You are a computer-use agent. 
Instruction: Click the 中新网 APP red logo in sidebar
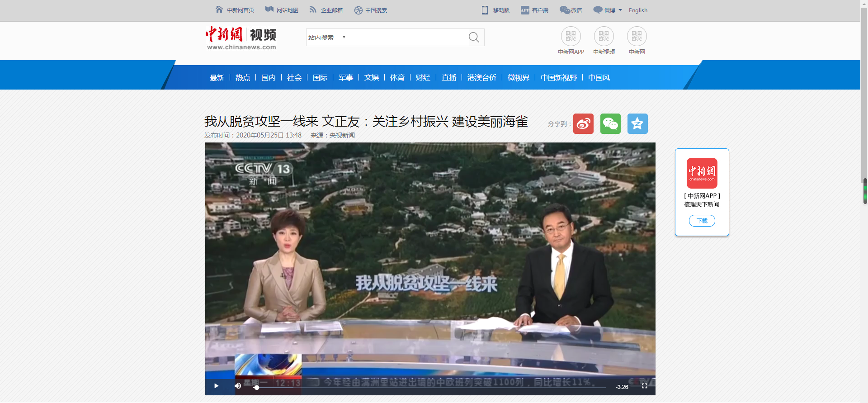702,173
